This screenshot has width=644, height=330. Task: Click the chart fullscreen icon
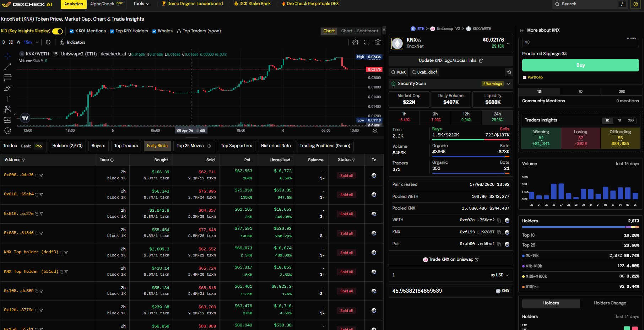[x=367, y=42]
